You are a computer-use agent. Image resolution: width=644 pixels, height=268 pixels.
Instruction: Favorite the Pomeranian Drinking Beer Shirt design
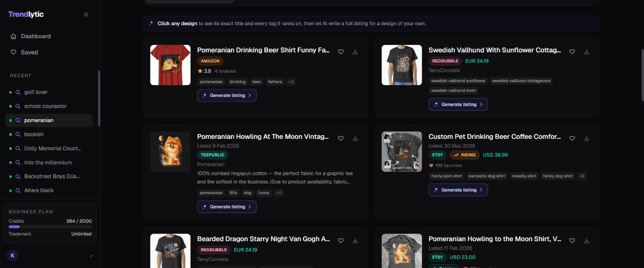(x=341, y=52)
